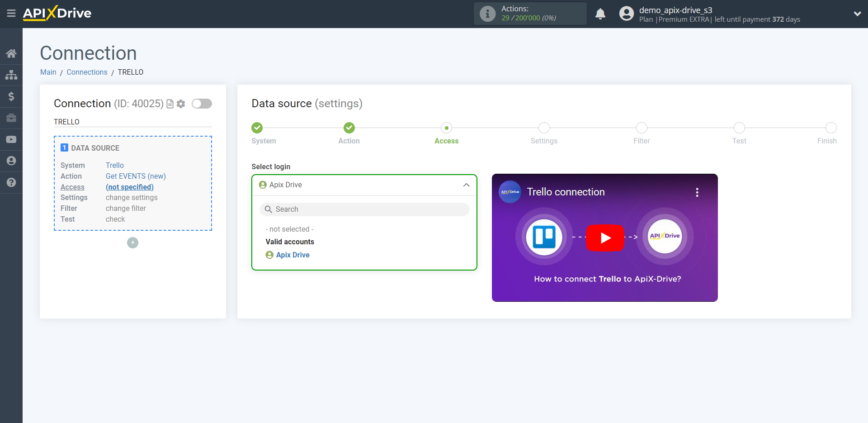The width and height of the screenshot is (868, 423).
Task: Click the Trello connection video title
Action: click(x=566, y=192)
